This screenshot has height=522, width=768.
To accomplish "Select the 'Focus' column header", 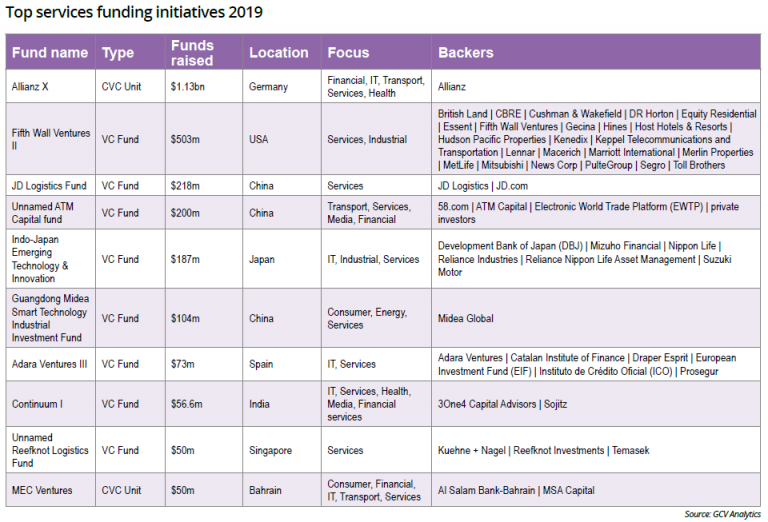I will click(348, 53).
